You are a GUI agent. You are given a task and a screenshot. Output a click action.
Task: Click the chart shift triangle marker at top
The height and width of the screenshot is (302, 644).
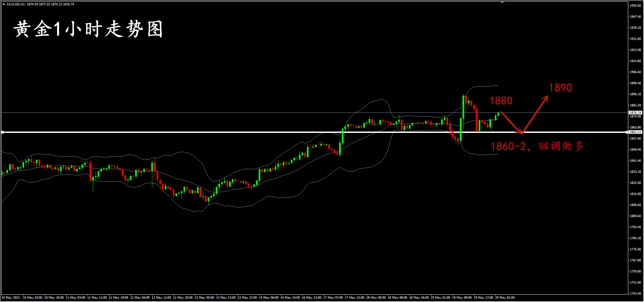502,2
